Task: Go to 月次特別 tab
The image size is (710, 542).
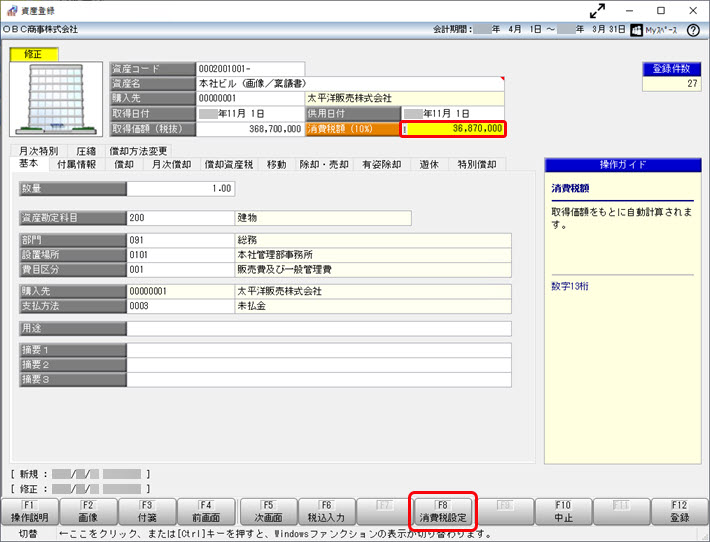Action: coord(38,150)
